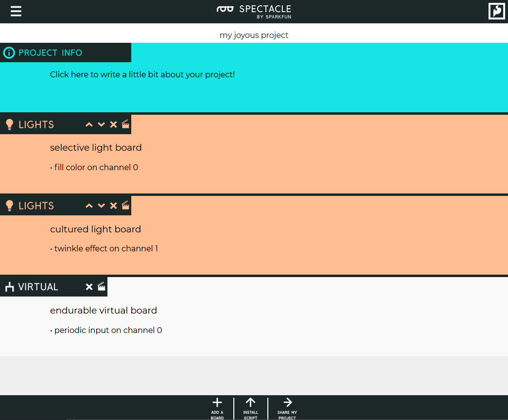508x420 pixels.
Task: Edit actions of cultured light board
Action: (x=125, y=205)
